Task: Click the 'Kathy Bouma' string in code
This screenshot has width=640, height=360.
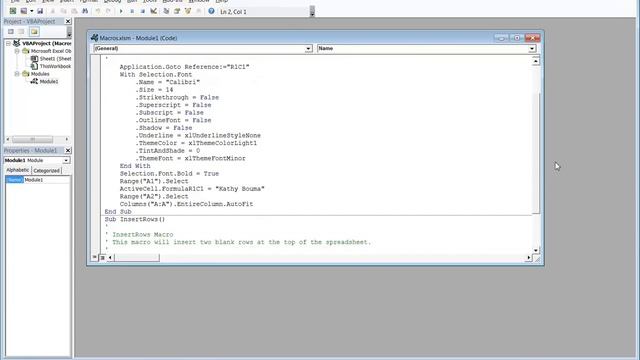Action: (240, 189)
